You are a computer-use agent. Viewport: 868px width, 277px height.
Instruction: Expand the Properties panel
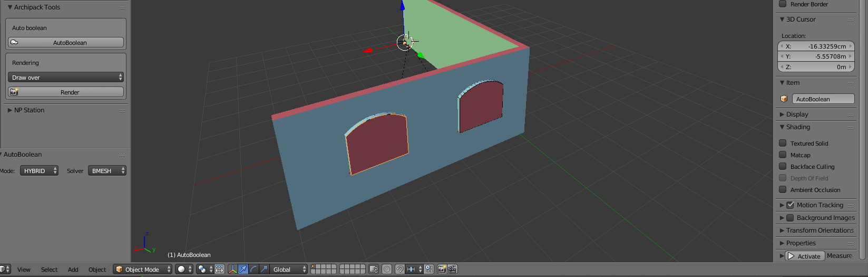782,243
